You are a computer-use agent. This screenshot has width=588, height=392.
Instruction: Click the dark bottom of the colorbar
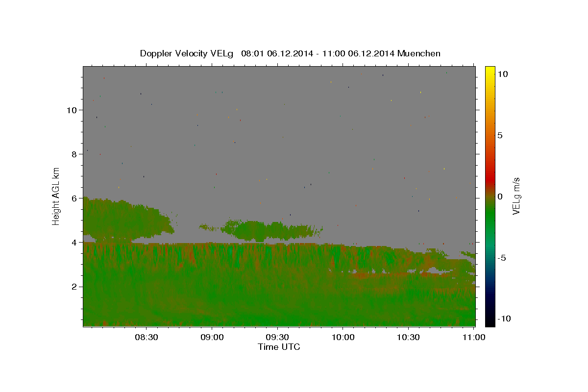490,318
